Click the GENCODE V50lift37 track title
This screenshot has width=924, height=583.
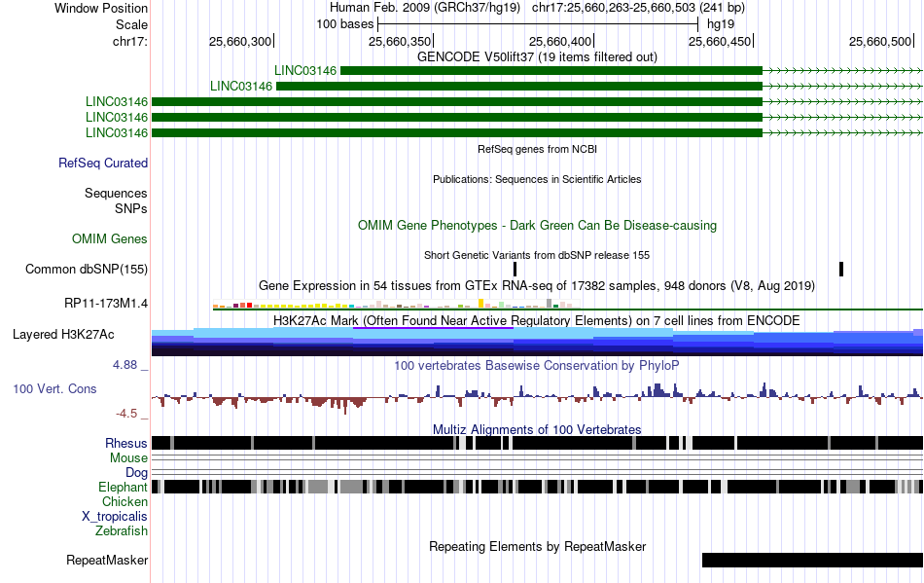tap(537, 56)
